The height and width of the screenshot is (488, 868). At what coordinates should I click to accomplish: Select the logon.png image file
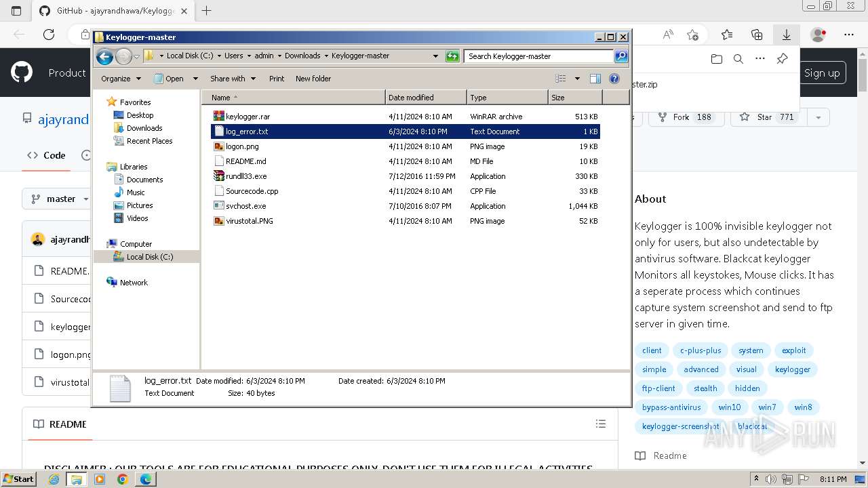[x=242, y=146]
